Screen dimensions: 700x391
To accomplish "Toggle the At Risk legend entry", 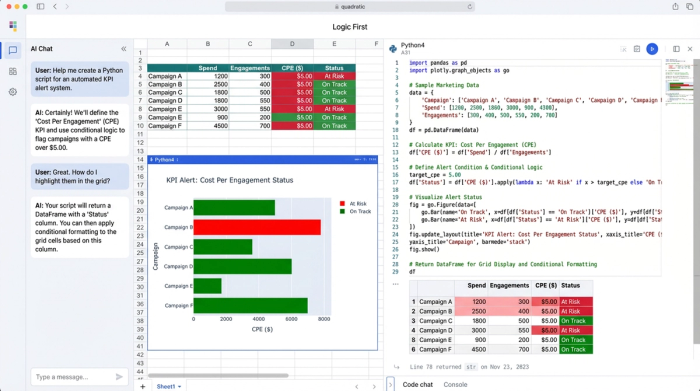I will click(353, 204).
